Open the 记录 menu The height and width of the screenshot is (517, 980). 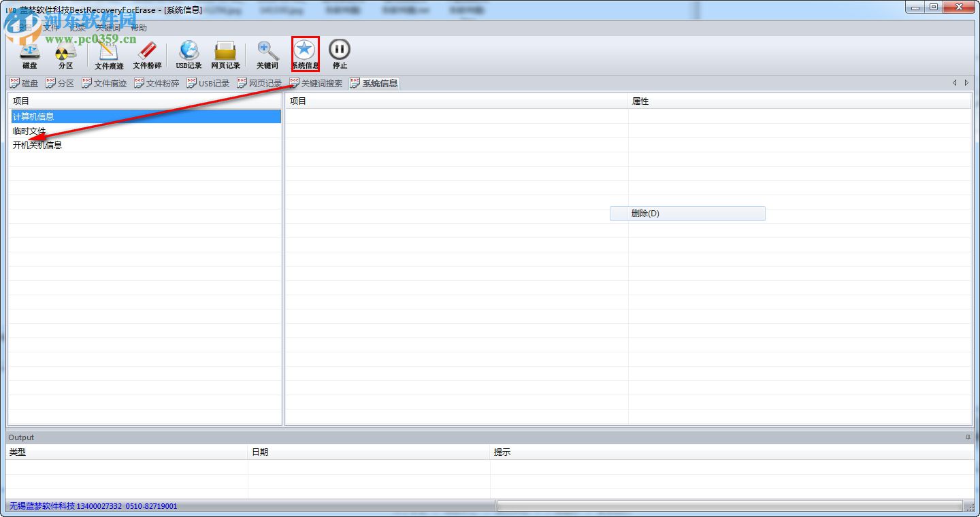pyautogui.click(x=78, y=28)
